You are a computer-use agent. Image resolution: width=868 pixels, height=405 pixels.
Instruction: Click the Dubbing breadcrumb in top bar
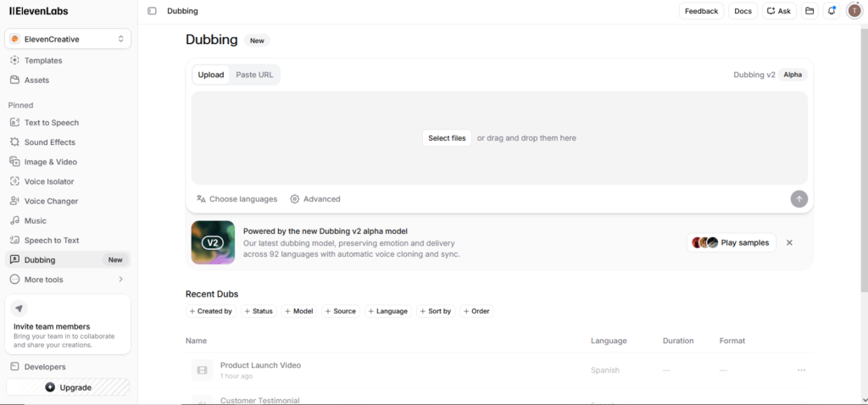[183, 11]
